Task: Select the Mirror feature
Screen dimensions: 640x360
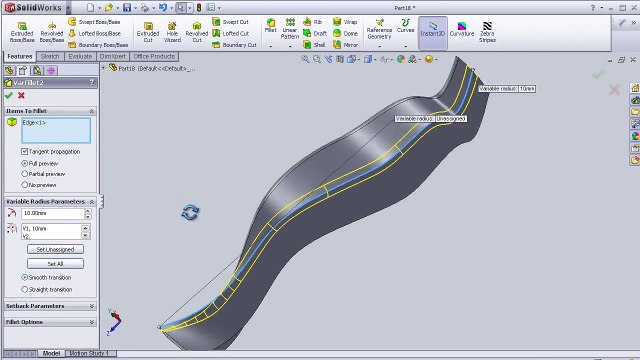Action: click(x=346, y=45)
